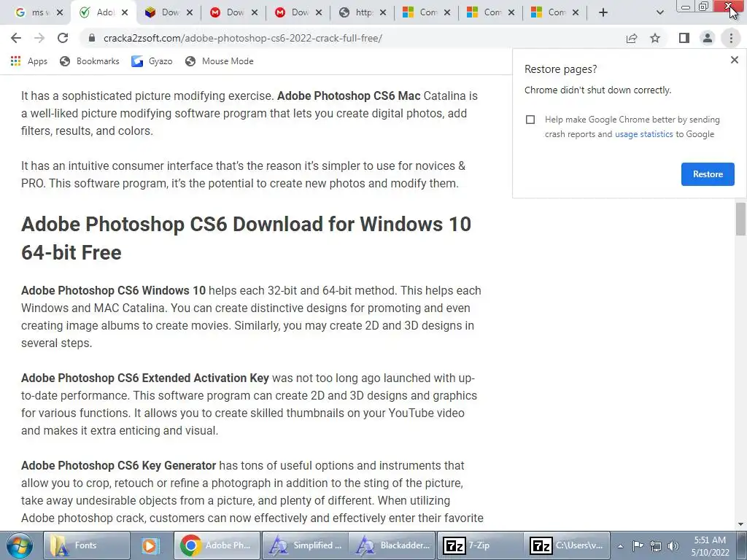Click scrollbar down arrow
Screen dimensions: 747x560
(x=740, y=524)
